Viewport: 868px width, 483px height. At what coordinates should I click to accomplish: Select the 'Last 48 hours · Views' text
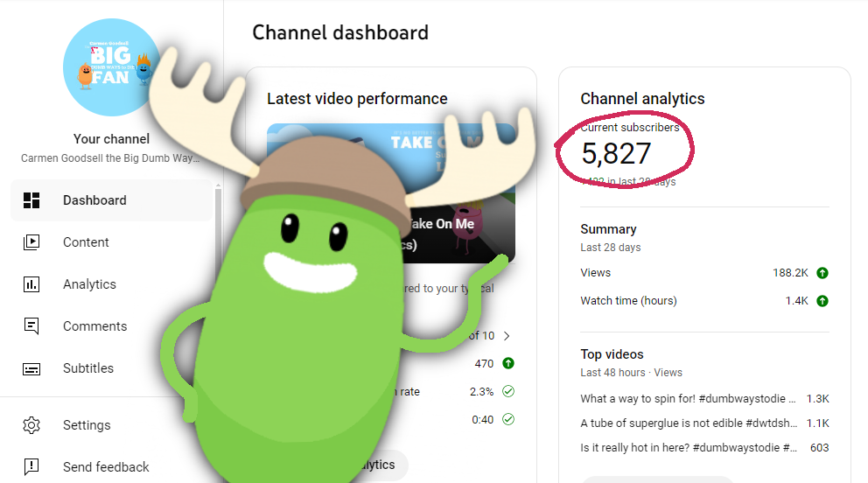point(631,373)
